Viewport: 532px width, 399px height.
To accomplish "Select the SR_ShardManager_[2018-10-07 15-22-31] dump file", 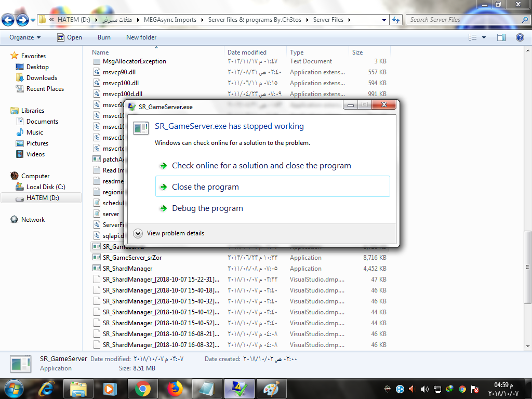I will pyautogui.click(x=161, y=280).
